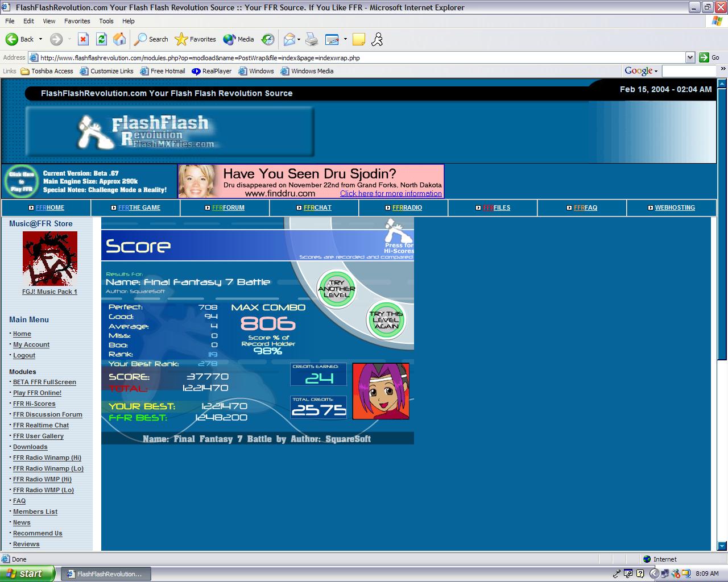The image size is (728, 582).
Task: Open the RealPlayer link shortcut
Action: [x=212, y=71]
